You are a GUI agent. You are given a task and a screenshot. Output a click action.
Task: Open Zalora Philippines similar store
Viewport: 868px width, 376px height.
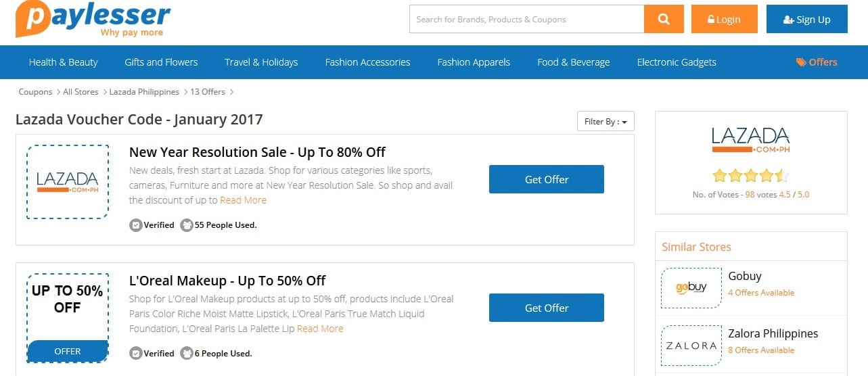773,333
